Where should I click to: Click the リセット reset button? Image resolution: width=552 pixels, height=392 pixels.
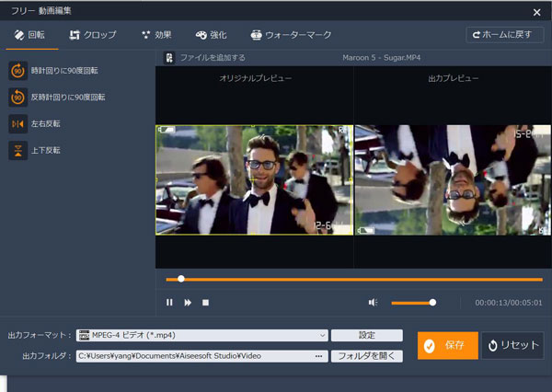click(513, 345)
